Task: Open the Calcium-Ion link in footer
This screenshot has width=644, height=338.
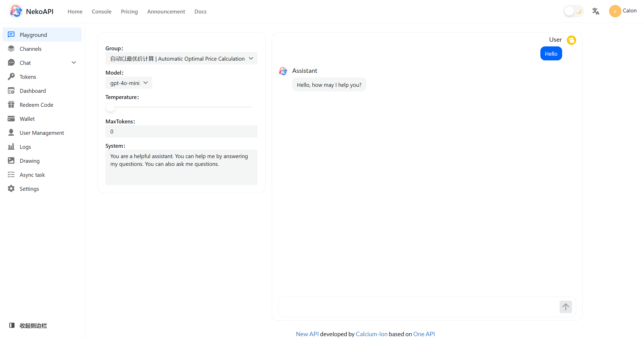Action: [371, 334]
